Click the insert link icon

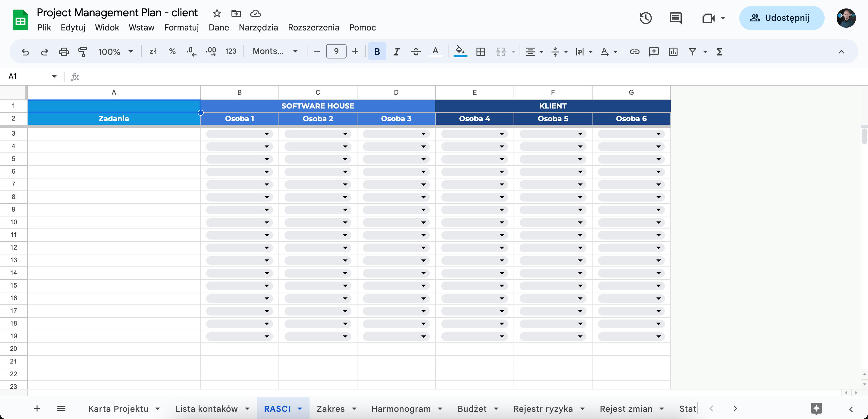coord(634,52)
